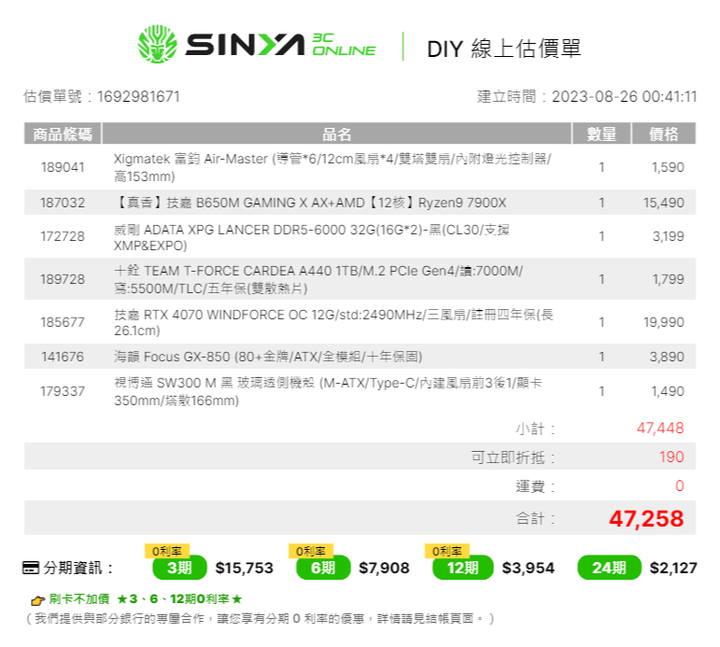Screen dimensions: 720x647
Task: Click the 0利率 tag above 6期
Action: 310,551
